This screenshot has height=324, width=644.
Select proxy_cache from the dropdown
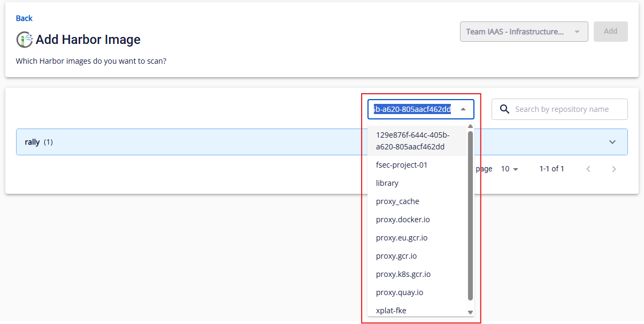click(397, 201)
